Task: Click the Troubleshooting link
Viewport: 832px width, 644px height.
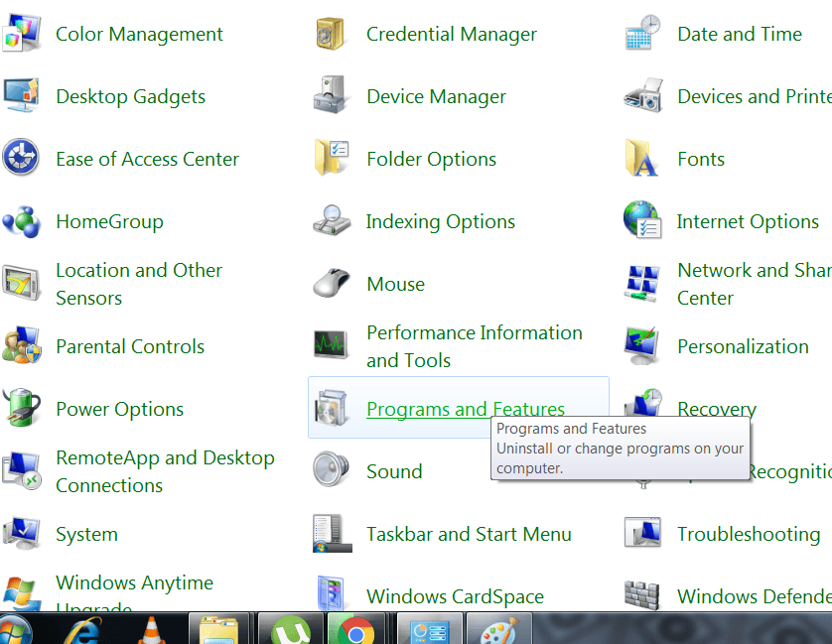Action: pos(749,534)
